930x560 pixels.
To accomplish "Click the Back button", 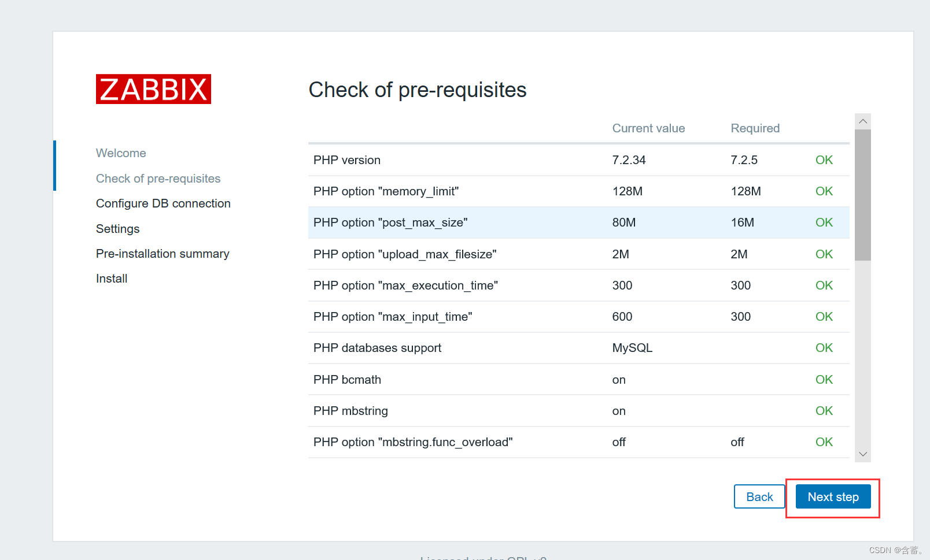I will pos(759,497).
